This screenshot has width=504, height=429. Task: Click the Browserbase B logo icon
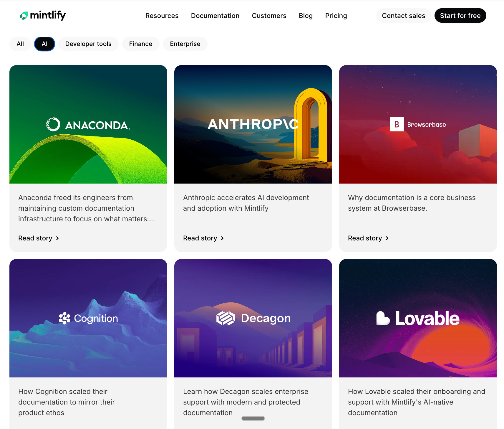coord(397,124)
